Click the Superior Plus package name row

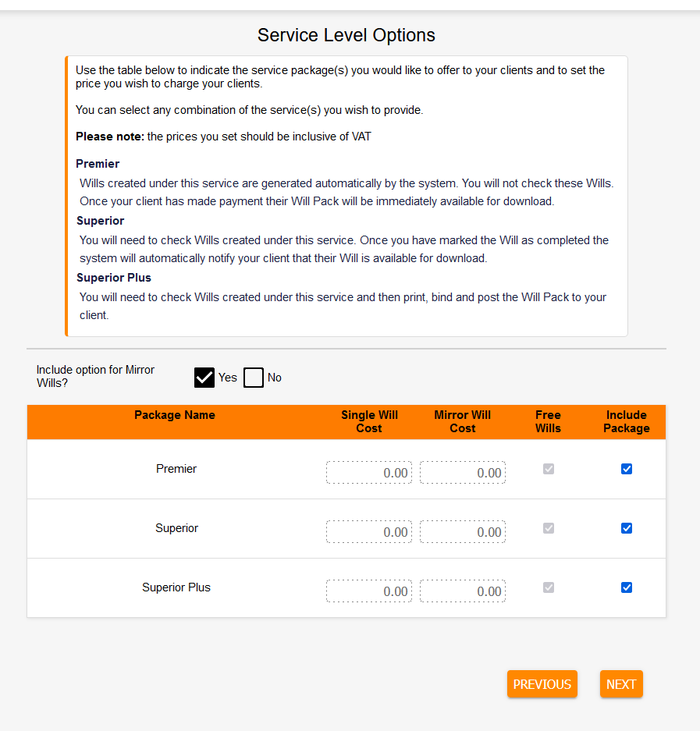(x=176, y=587)
